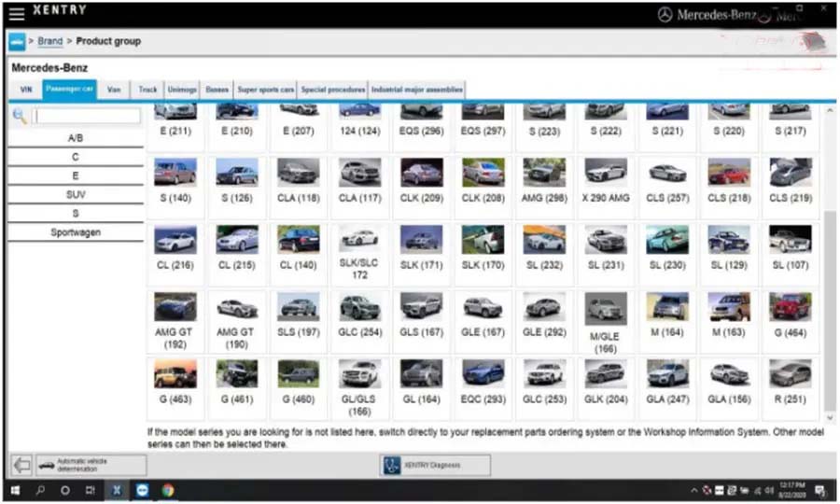Image resolution: width=840 pixels, height=504 pixels.
Task: Open TeamViewer icon in the taskbar
Action: tap(143, 490)
